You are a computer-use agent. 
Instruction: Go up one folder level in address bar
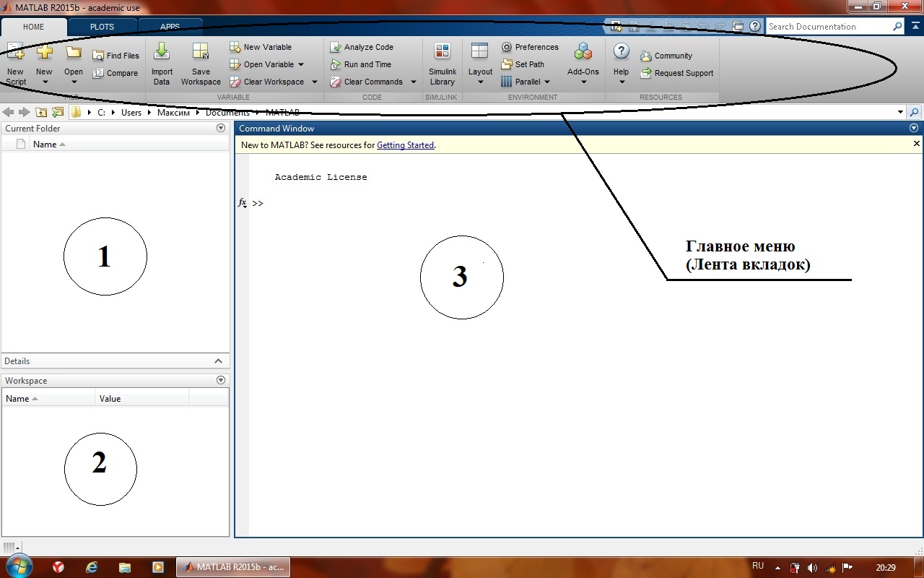pyautogui.click(x=41, y=112)
